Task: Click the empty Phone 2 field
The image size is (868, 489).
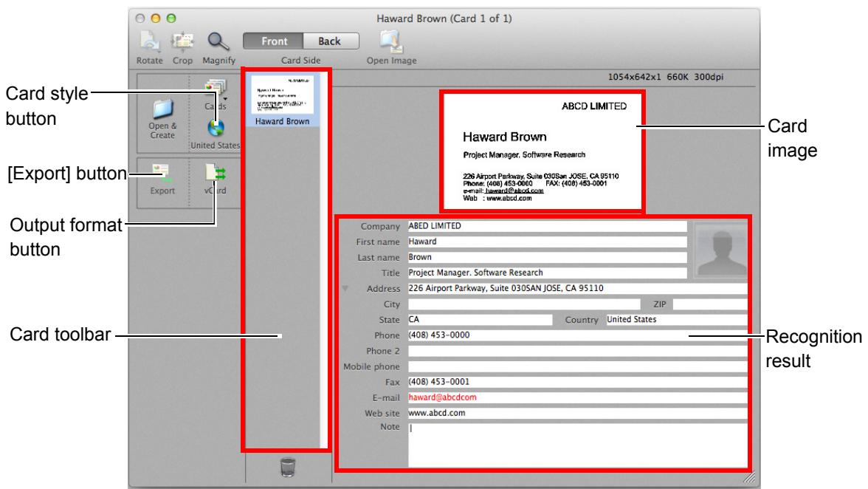Action: click(577, 351)
